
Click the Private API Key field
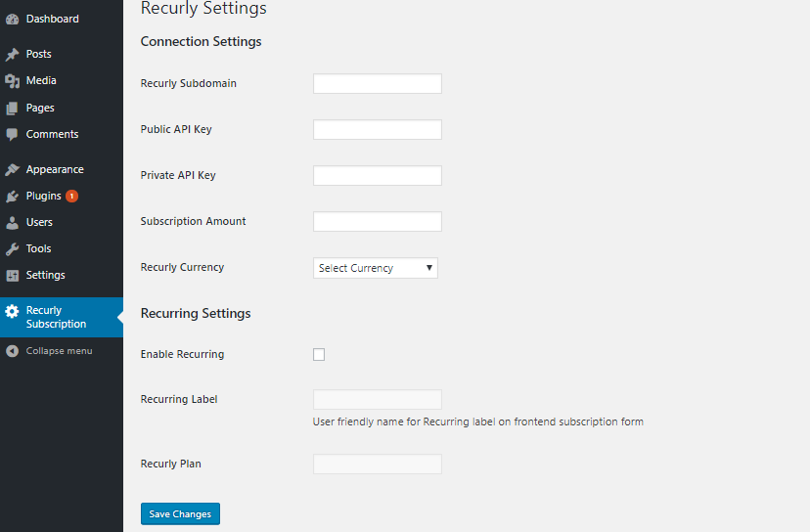point(378,176)
